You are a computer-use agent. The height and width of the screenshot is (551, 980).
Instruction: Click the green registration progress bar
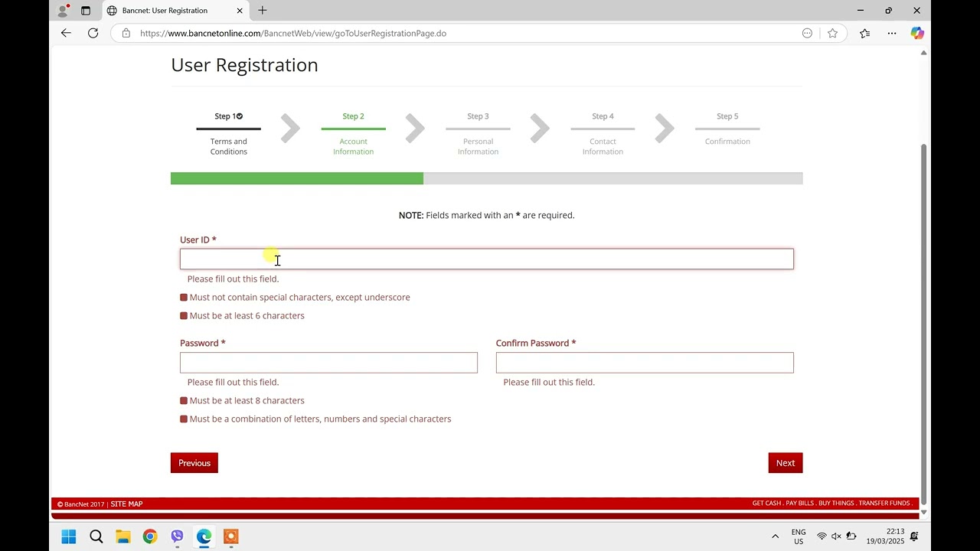tap(297, 178)
